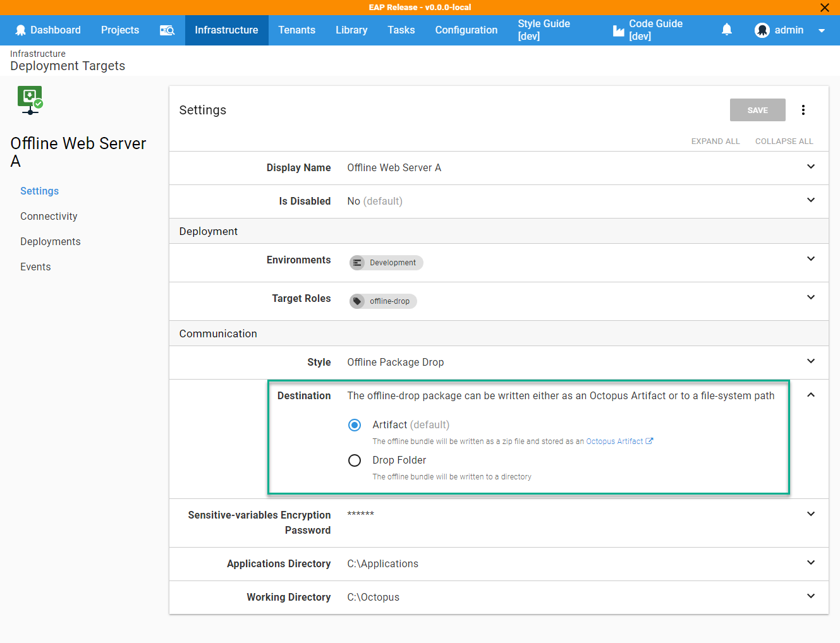
Task: Switch to the Deployments sidebar tab
Action: click(51, 242)
